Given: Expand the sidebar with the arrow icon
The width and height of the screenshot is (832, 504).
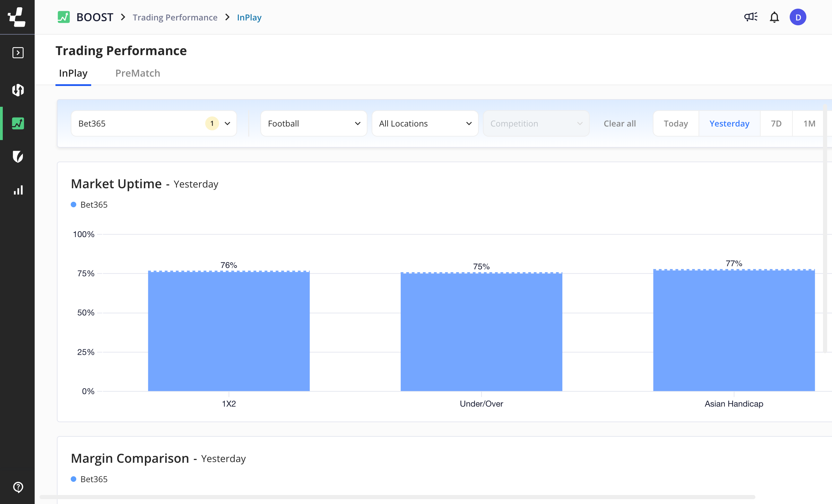Looking at the screenshot, I should (18, 53).
